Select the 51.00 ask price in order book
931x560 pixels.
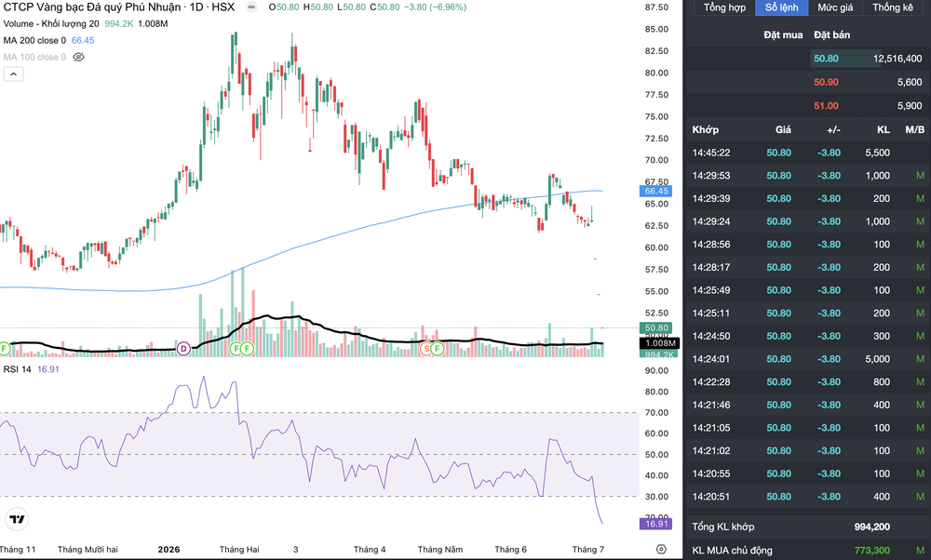click(x=826, y=106)
